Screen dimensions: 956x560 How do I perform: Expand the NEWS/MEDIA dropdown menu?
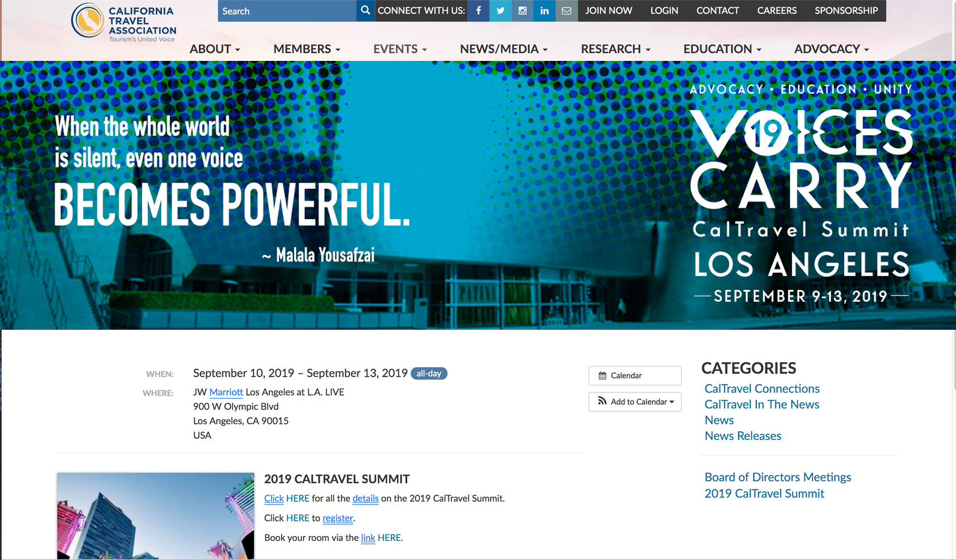504,49
